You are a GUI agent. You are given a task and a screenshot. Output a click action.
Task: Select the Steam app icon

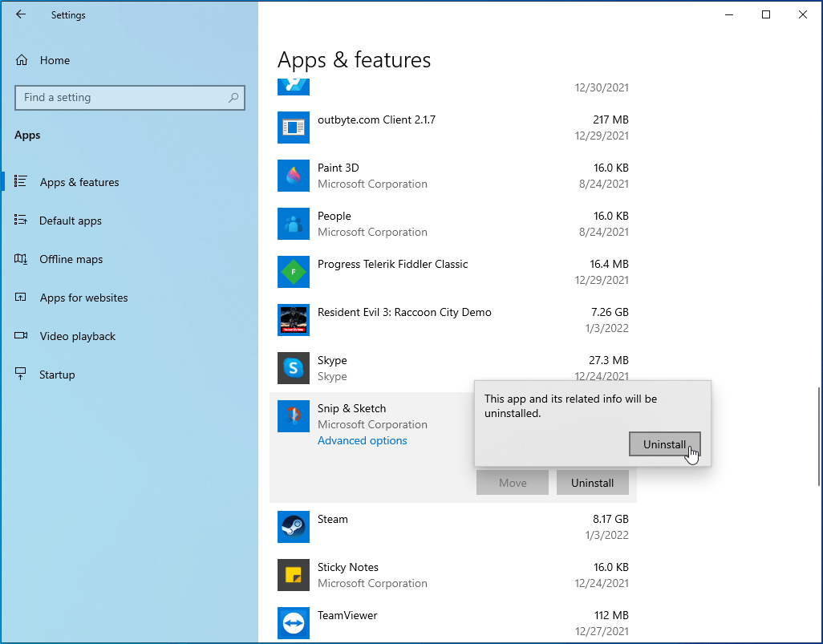coord(294,527)
